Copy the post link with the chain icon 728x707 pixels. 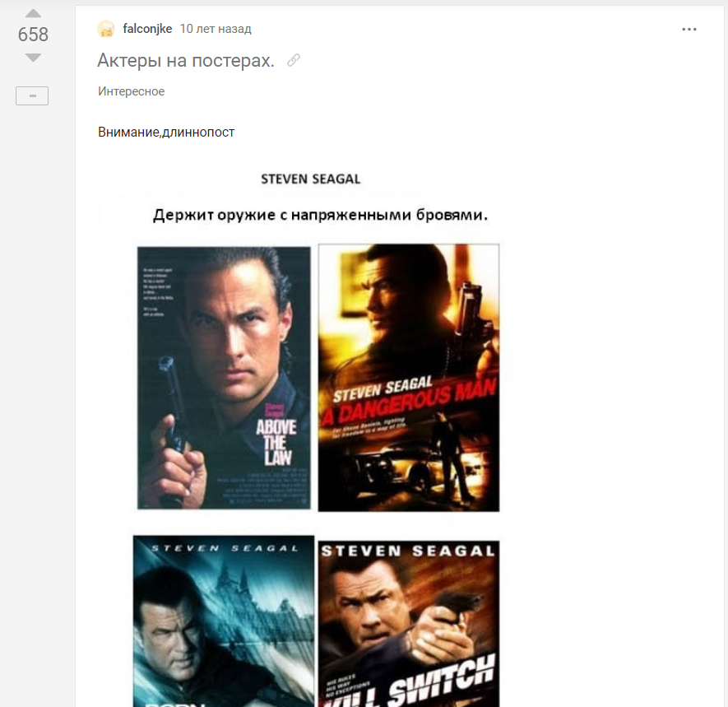pyautogui.click(x=294, y=60)
